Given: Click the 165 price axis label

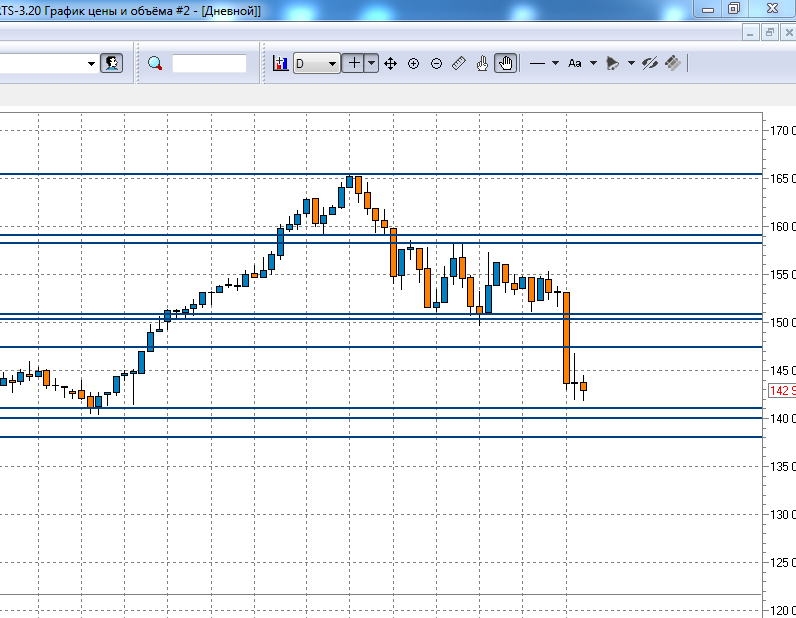Looking at the screenshot, I should pos(782,179).
